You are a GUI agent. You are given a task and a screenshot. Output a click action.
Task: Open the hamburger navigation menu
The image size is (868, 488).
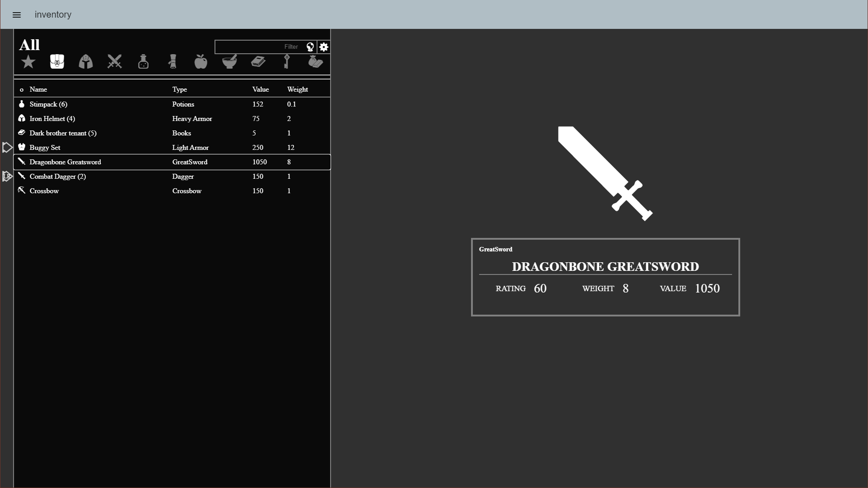[x=17, y=15]
